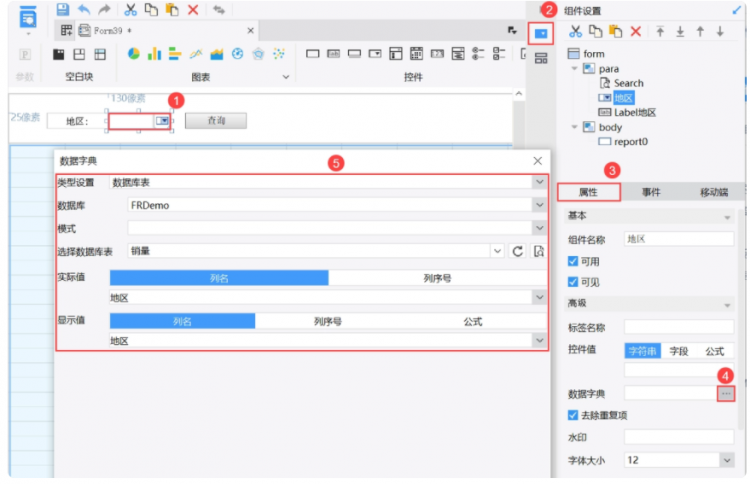Choose 公式 for 控件值
750x484 pixels.
[x=715, y=351]
